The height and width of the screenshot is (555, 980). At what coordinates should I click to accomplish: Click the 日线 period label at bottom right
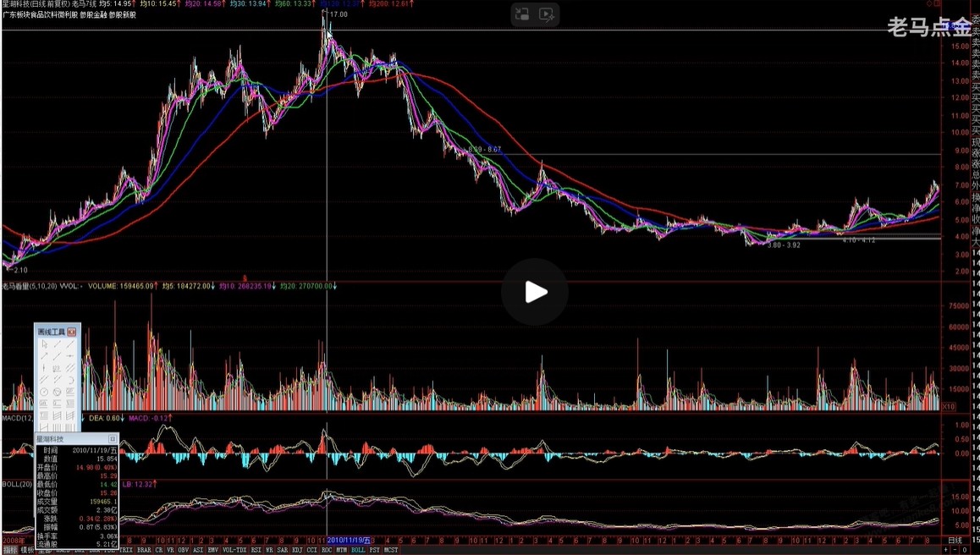954,540
